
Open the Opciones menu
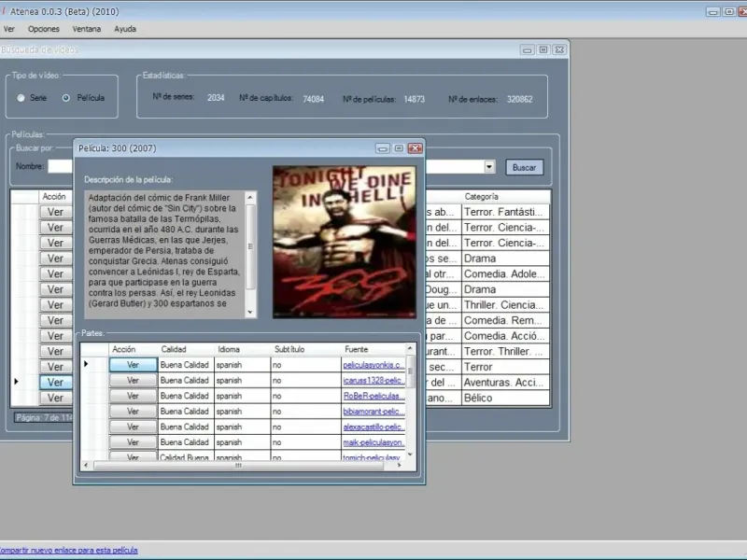pyautogui.click(x=44, y=29)
